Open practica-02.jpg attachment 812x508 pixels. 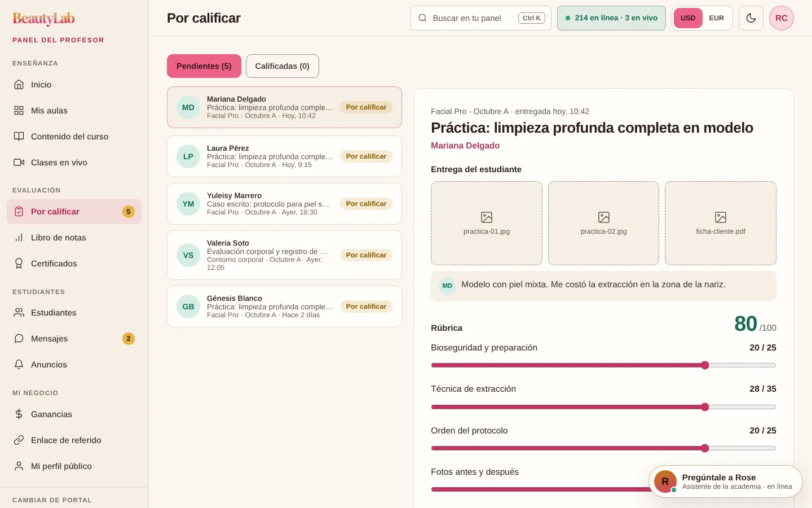click(603, 224)
